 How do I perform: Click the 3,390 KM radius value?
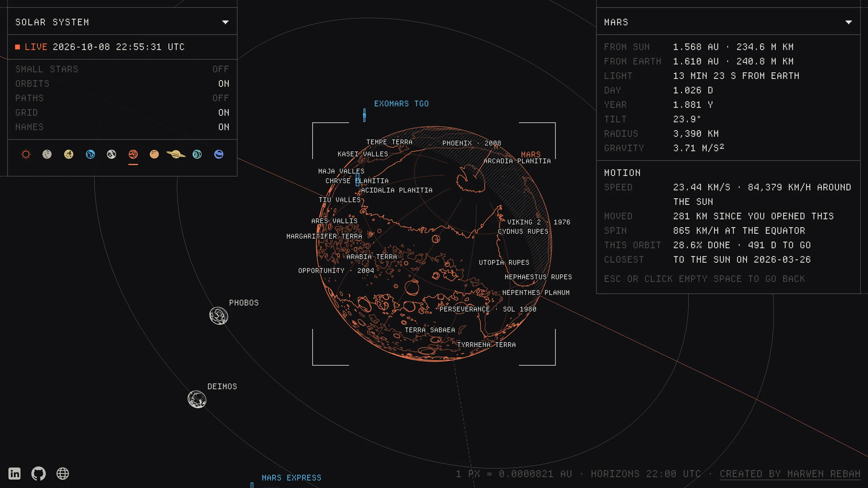click(x=696, y=134)
